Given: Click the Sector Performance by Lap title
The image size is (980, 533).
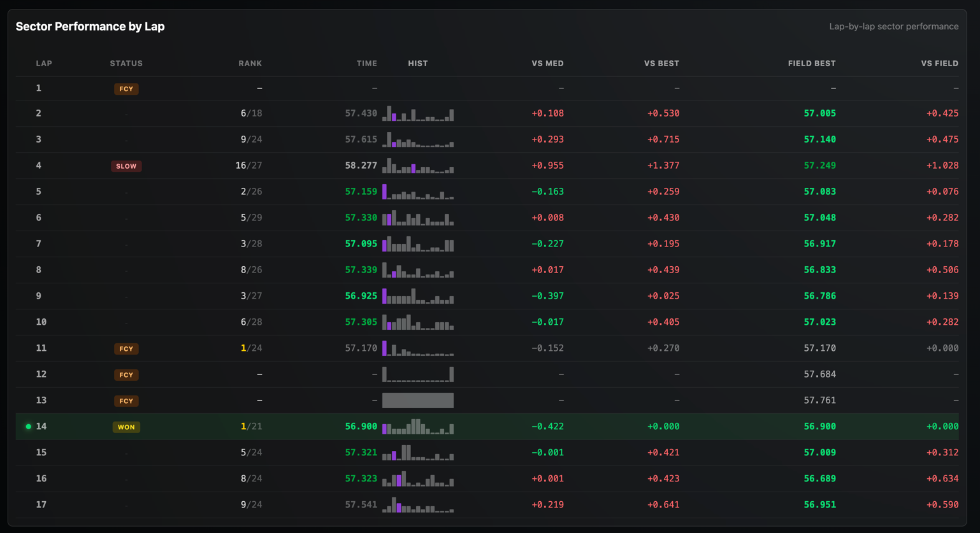Looking at the screenshot, I should click(x=90, y=27).
